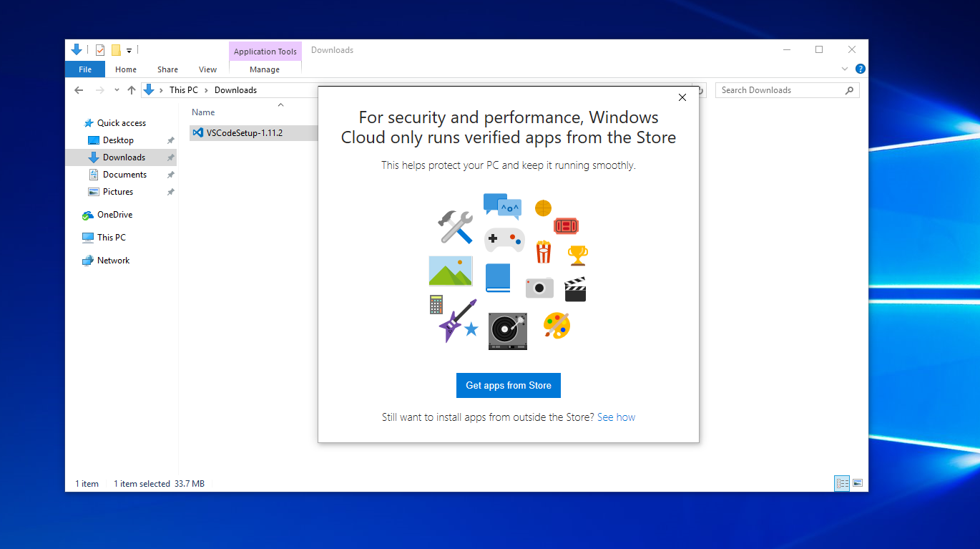The height and width of the screenshot is (549, 980).
Task: Open the Recent locations dropdown arrow
Action: click(117, 90)
